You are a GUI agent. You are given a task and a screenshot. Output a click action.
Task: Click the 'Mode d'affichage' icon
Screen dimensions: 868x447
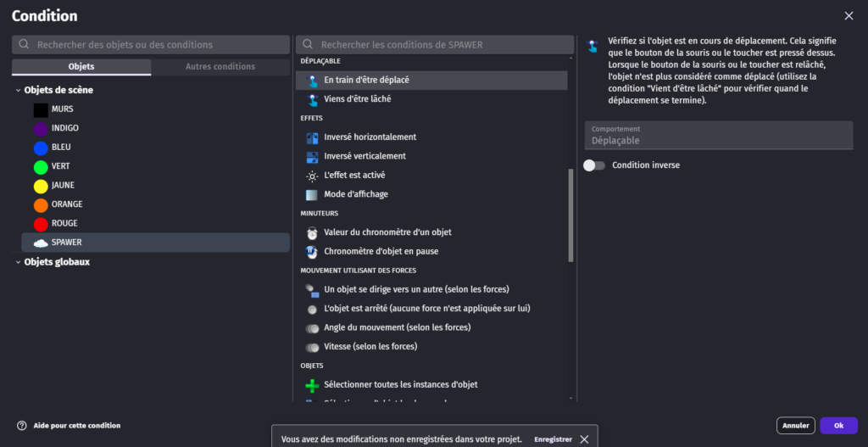point(312,194)
